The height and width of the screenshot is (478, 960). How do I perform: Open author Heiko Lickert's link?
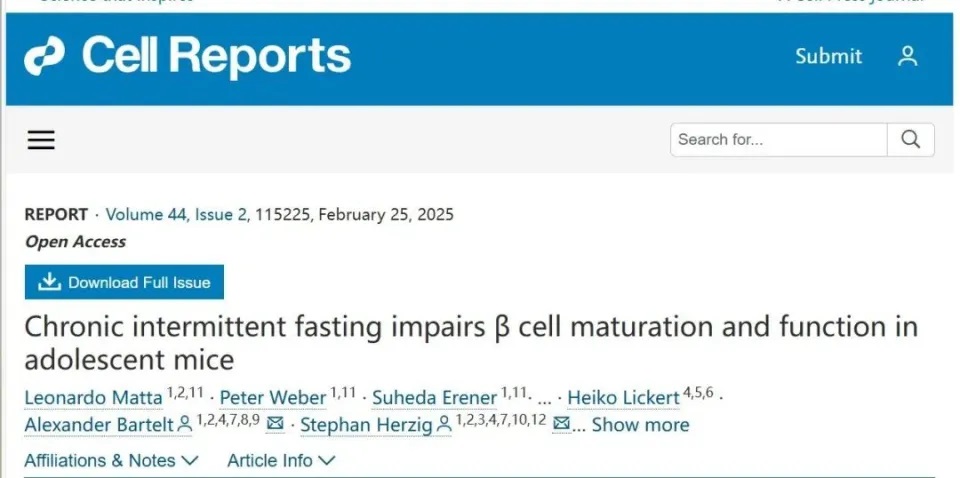tap(623, 398)
